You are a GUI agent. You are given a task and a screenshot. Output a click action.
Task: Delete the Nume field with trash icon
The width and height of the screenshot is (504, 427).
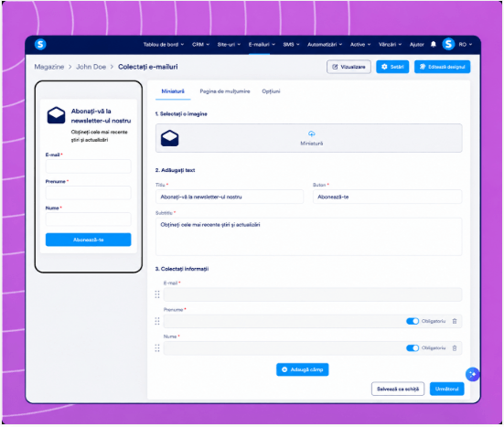coord(455,348)
